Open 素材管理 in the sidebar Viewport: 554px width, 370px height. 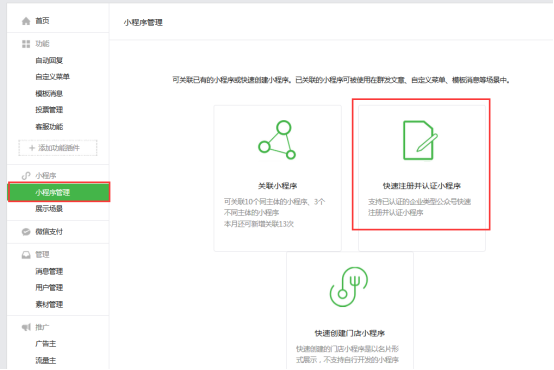click(x=49, y=304)
